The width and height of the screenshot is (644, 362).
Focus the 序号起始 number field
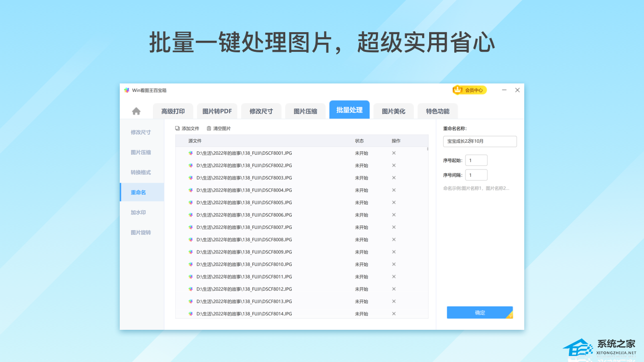[476, 160]
